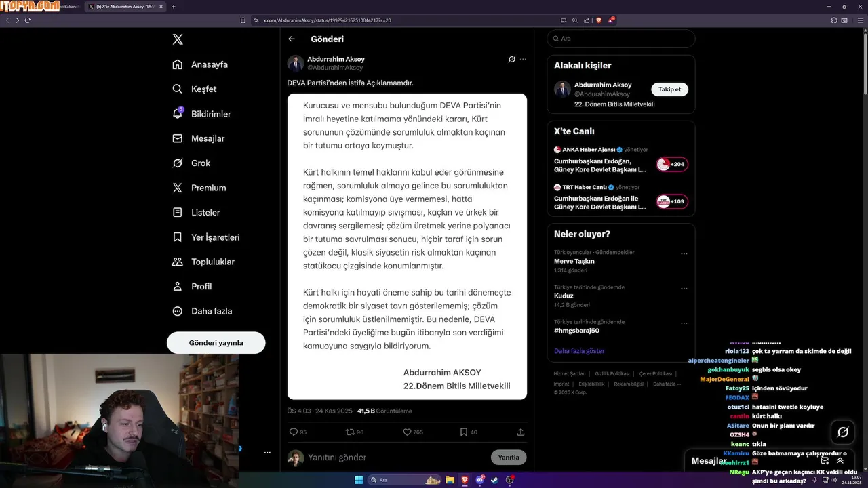The width and height of the screenshot is (868, 488).
Task: Open Abdurrahim Aksoy in Alakalı kişiler
Action: 603,85
